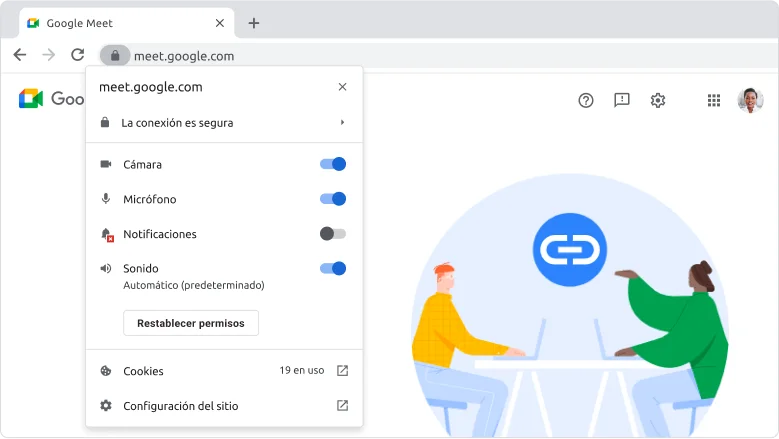The height and width of the screenshot is (439, 779).
Task: Click the browser forward arrow
Action: [x=49, y=55]
